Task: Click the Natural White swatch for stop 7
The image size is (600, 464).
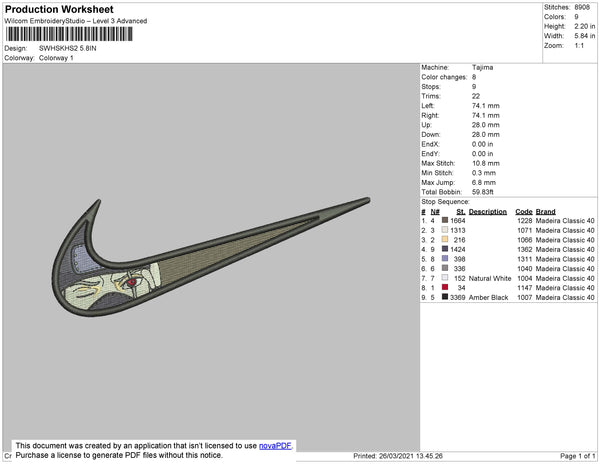Action: point(445,277)
